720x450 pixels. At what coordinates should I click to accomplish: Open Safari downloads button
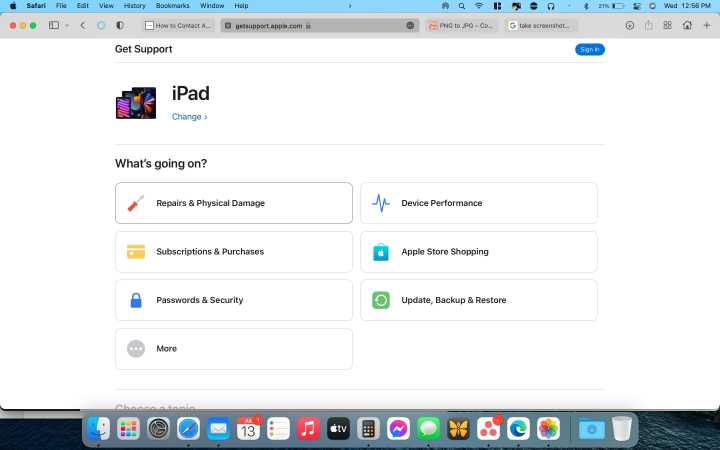tap(630, 26)
